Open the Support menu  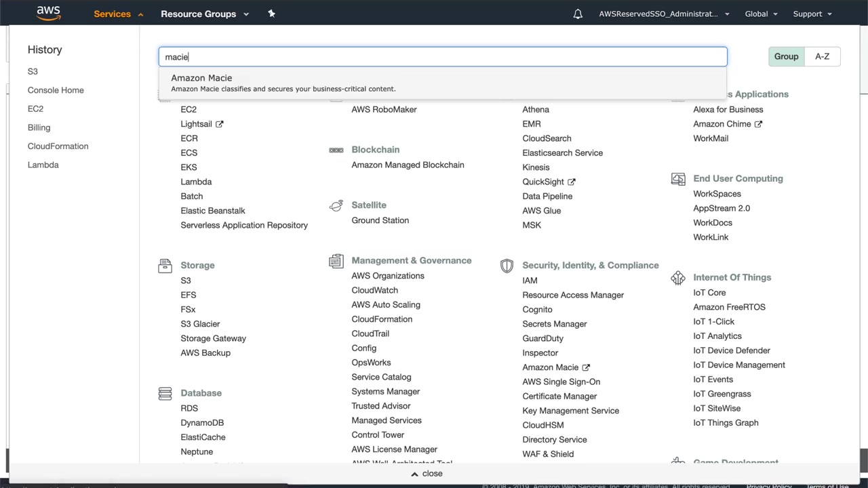pyautogui.click(x=812, y=14)
